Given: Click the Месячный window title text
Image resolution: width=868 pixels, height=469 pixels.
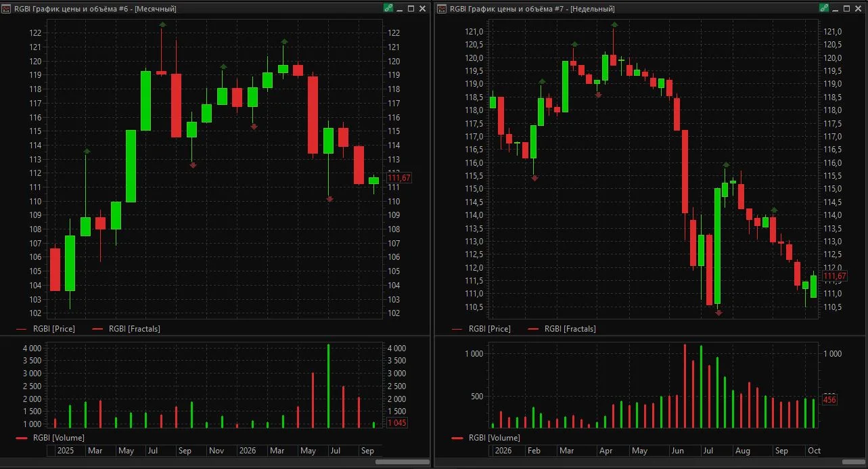Looking at the screenshot, I should (95, 8).
